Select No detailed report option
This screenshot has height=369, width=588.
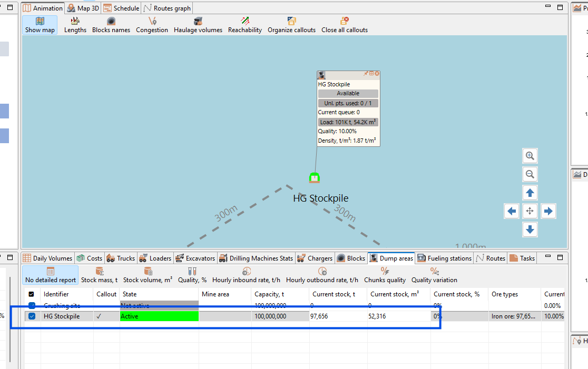pos(50,275)
